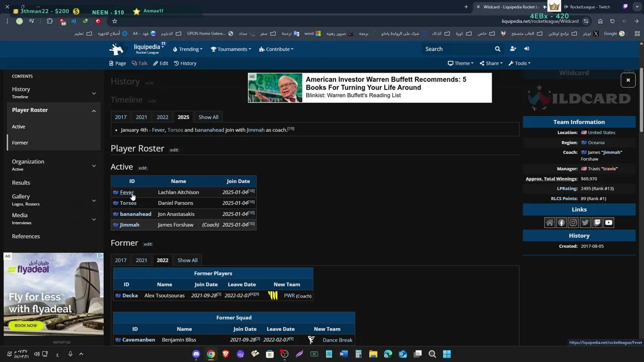Click the browser bookmark star icon
This screenshot has height=362, width=644.
pos(115,21)
